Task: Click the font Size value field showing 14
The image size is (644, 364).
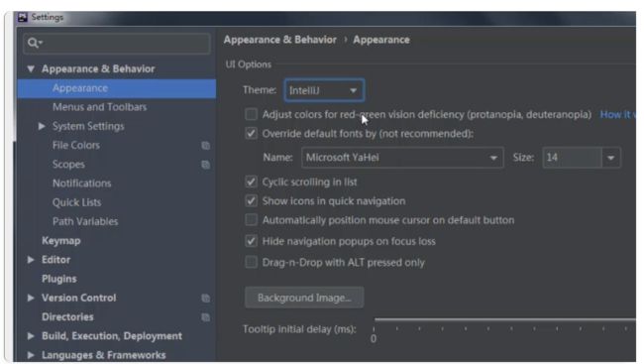Action: click(572, 158)
